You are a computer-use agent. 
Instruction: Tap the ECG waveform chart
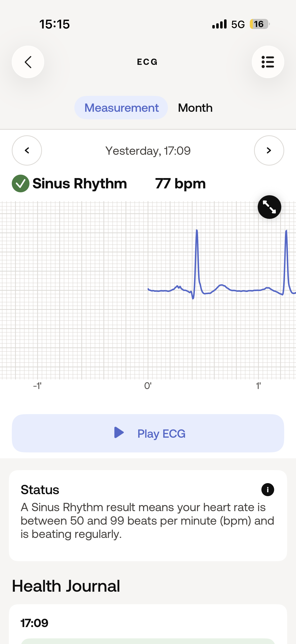tap(148, 290)
